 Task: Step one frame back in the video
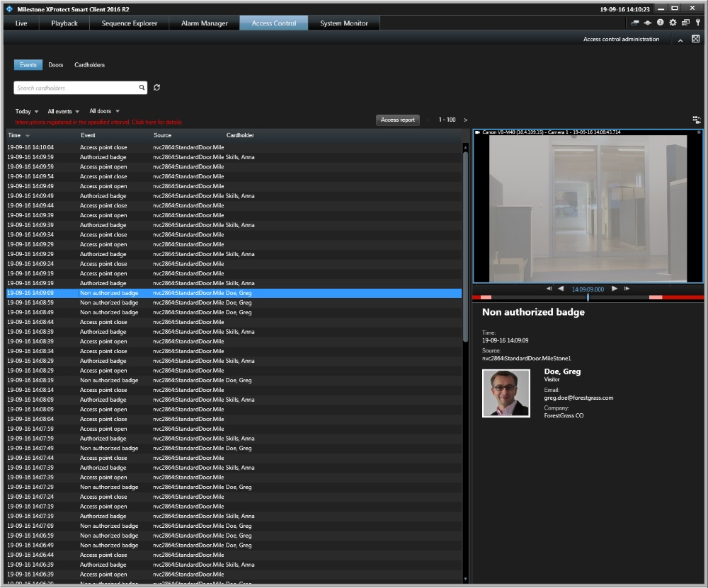[549, 289]
